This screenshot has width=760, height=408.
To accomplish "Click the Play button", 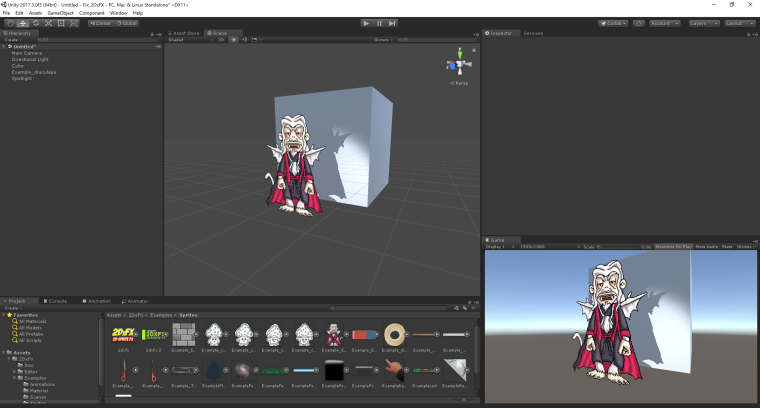I will (366, 23).
